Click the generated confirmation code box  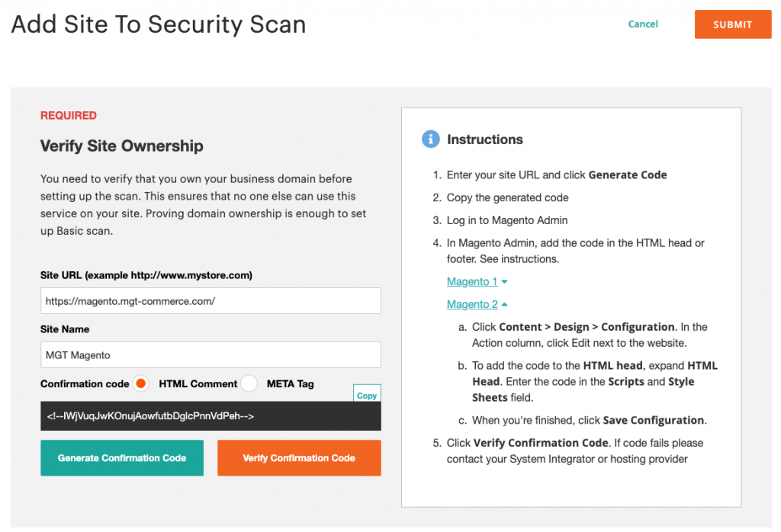pyautogui.click(x=211, y=416)
